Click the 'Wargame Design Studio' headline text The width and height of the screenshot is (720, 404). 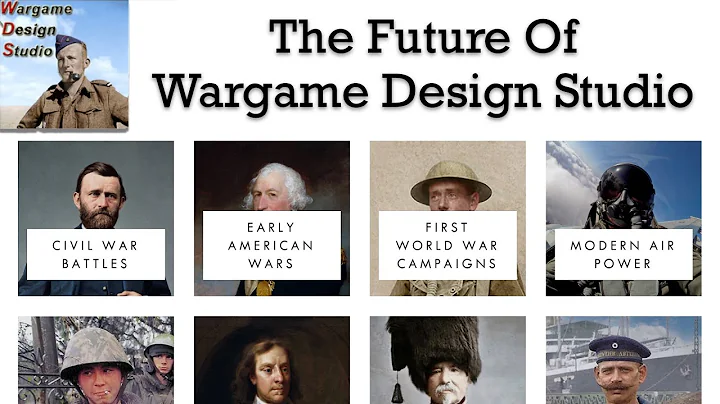pyautogui.click(x=422, y=92)
